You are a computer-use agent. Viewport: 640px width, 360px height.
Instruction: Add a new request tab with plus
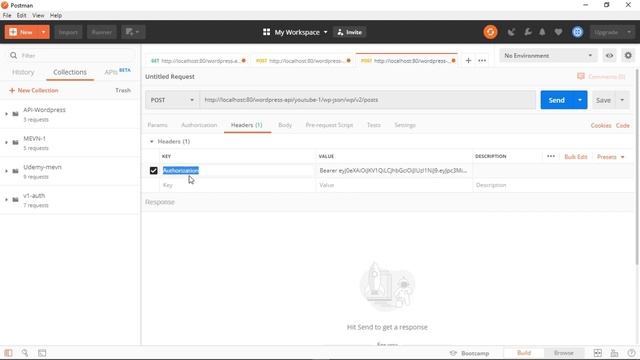tap(468, 60)
